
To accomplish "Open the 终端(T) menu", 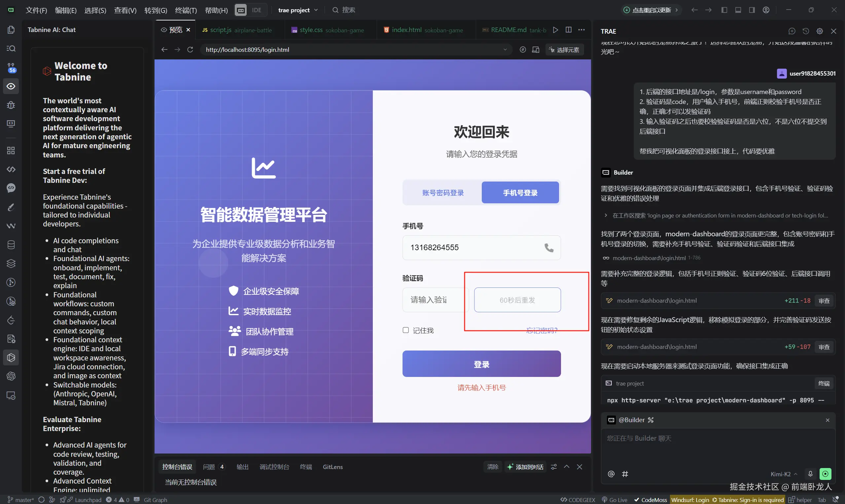I will 186,10.
